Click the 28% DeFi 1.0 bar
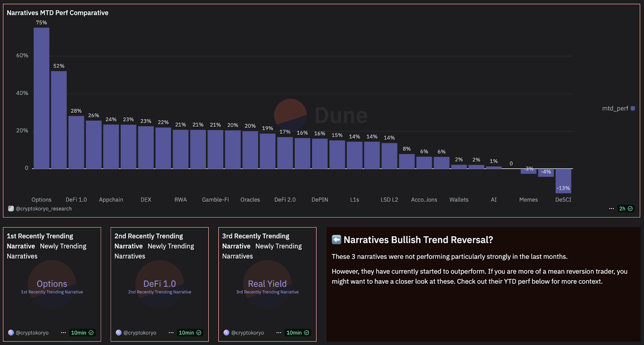This screenshot has width=644, height=345. coord(76,142)
